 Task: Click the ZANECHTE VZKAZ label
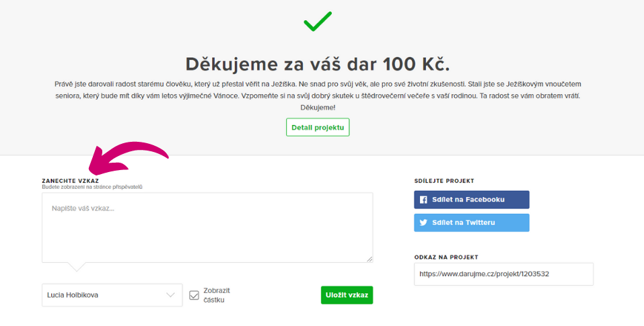70,181
